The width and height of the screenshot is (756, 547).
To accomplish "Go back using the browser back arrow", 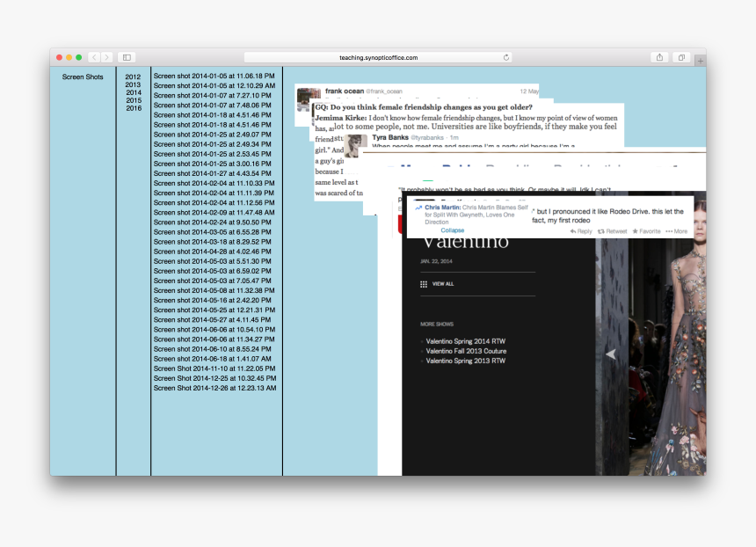I will (x=95, y=56).
